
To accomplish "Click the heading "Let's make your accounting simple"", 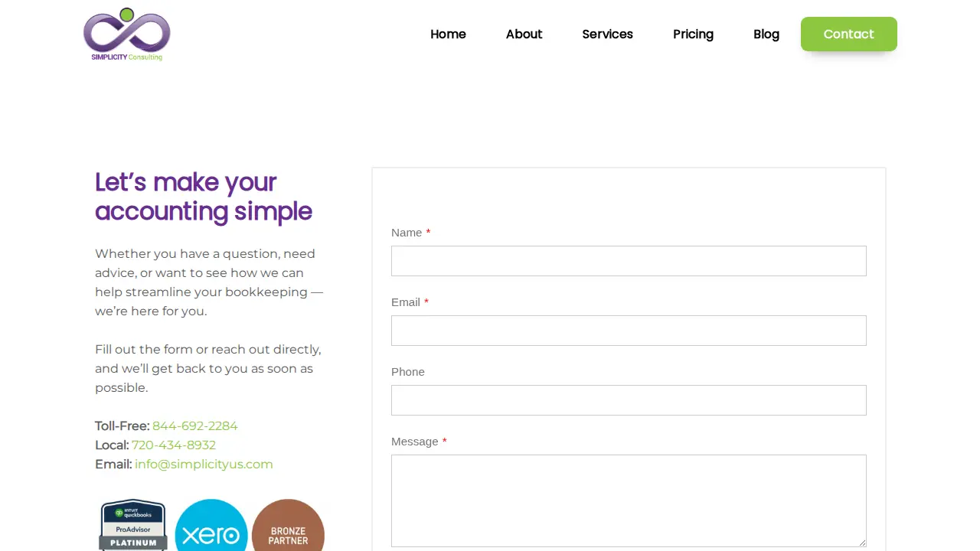I will pos(204,197).
